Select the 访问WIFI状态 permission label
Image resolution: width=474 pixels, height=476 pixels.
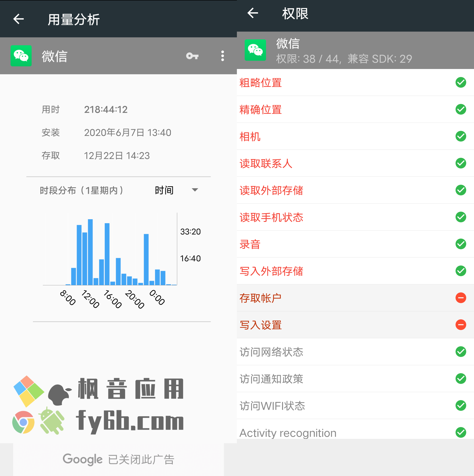point(272,406)
